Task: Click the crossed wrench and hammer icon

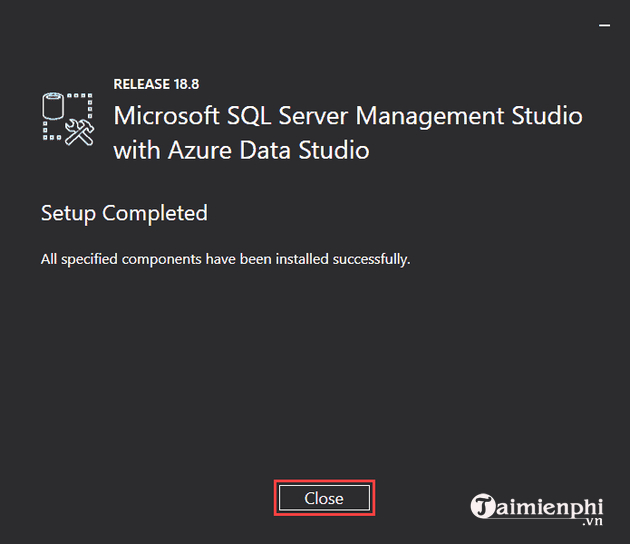Action: click(80, 132)
